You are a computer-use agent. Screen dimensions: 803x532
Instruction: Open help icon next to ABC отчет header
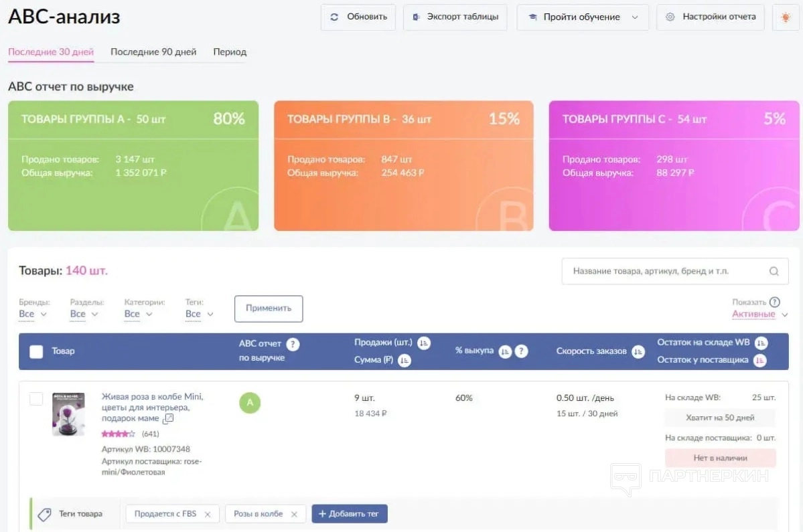tap(293, 345)
